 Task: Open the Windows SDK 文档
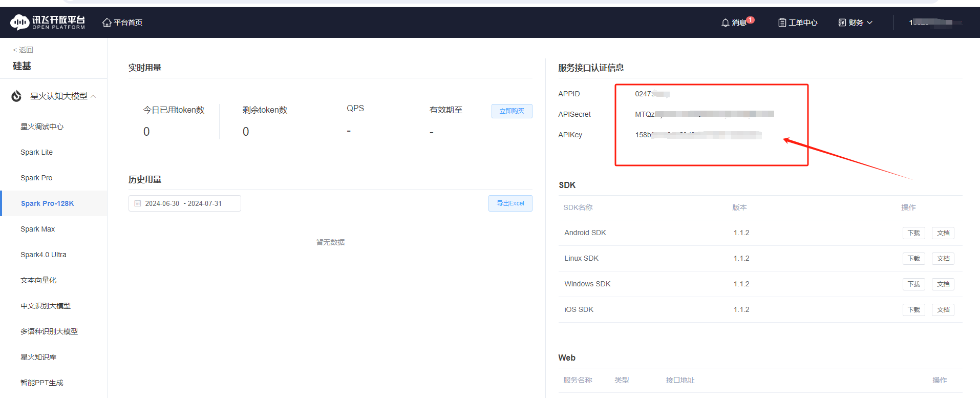pyautogui.click(x=943, y=284)
